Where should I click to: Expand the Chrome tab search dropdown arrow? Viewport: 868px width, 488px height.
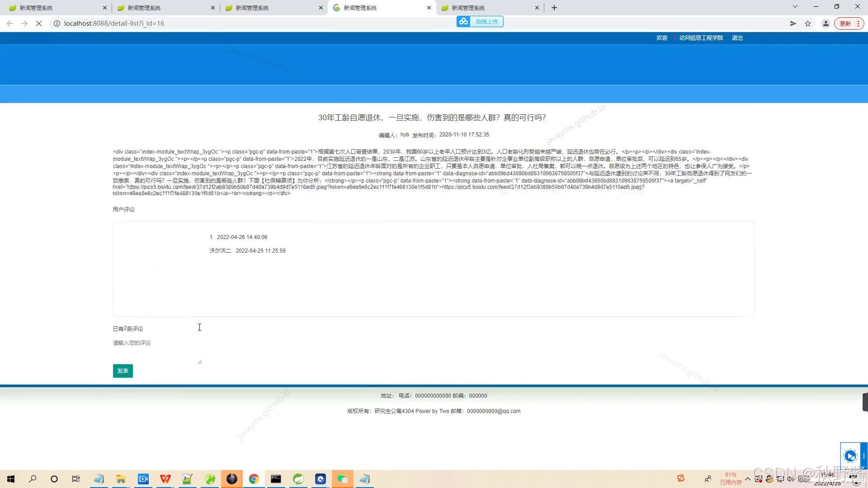tap(795, 7)
